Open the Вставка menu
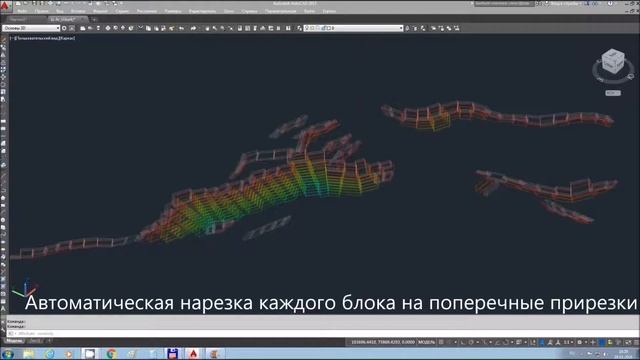This screenshot has width=640, height=360. point(78,11)
